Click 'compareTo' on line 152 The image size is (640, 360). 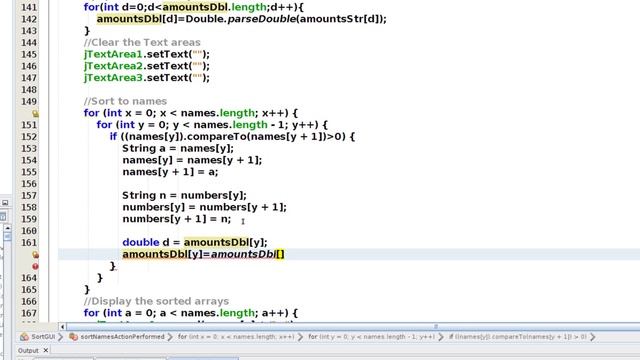[217, 137]
